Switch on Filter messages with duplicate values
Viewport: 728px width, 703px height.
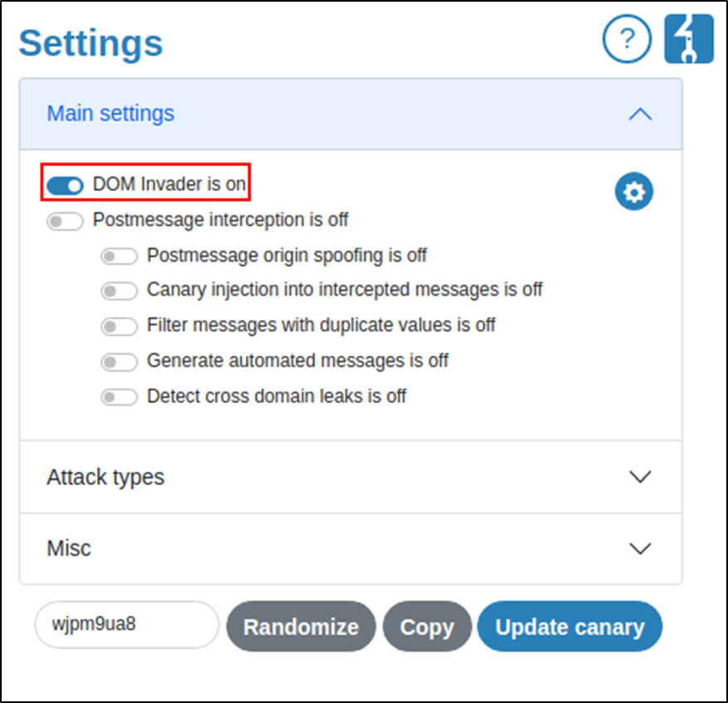click(x=119, y=327)
